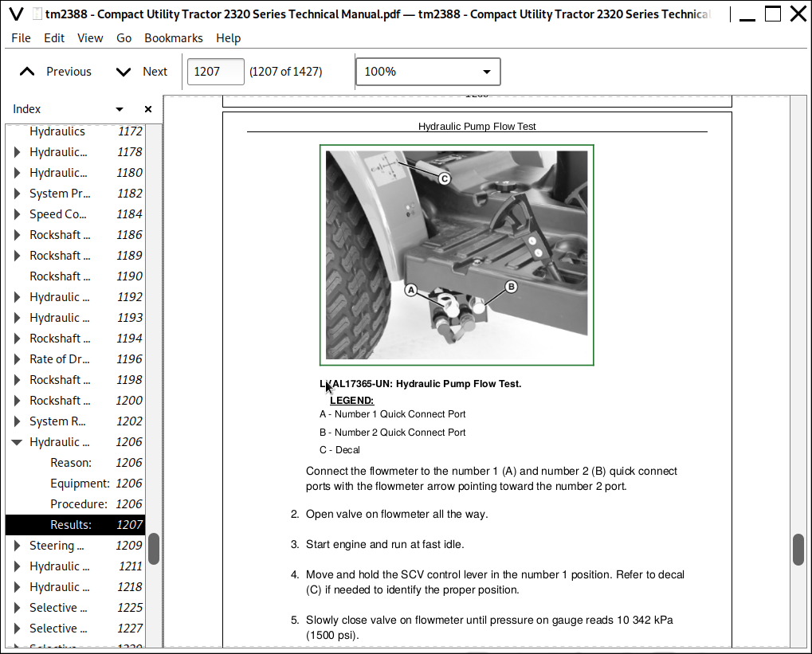Select Rockshaft bookmark on page 1190
Image resolution: width=812 pixels, height=654 pixels.
[75, 276]
